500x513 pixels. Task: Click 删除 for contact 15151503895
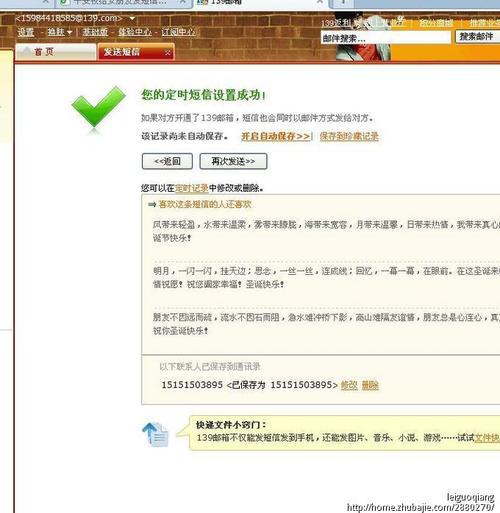point(370,385)
